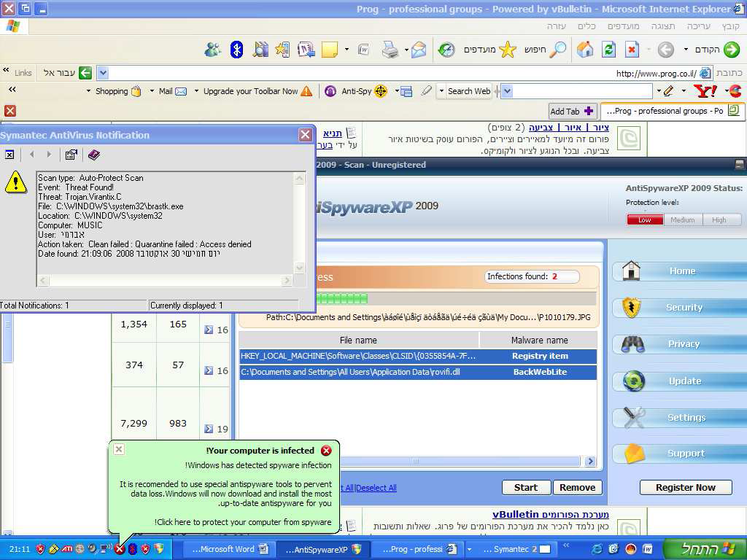The height and width of the screenshot is (560, 747).
Task: Click Register Now button
Action: point(686,488)
